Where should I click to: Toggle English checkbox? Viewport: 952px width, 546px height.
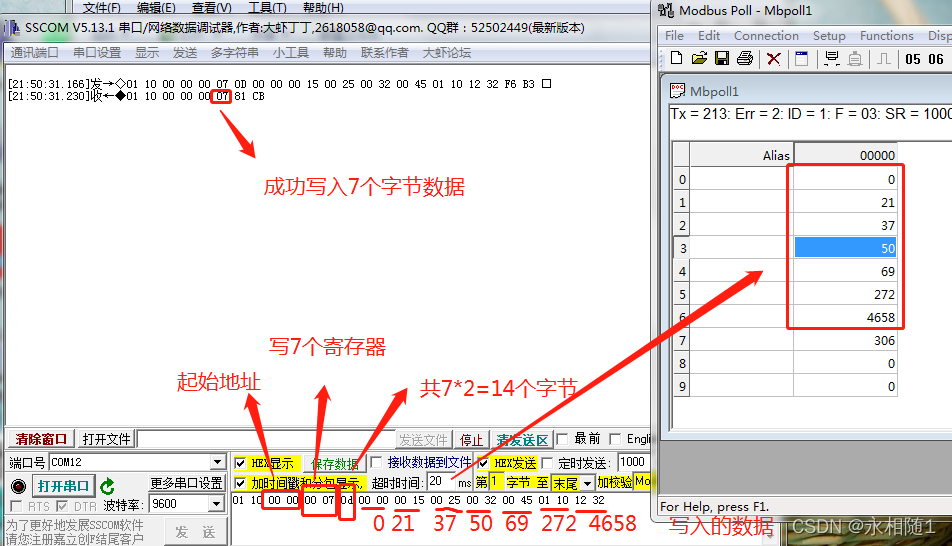(x=615, y=439)
